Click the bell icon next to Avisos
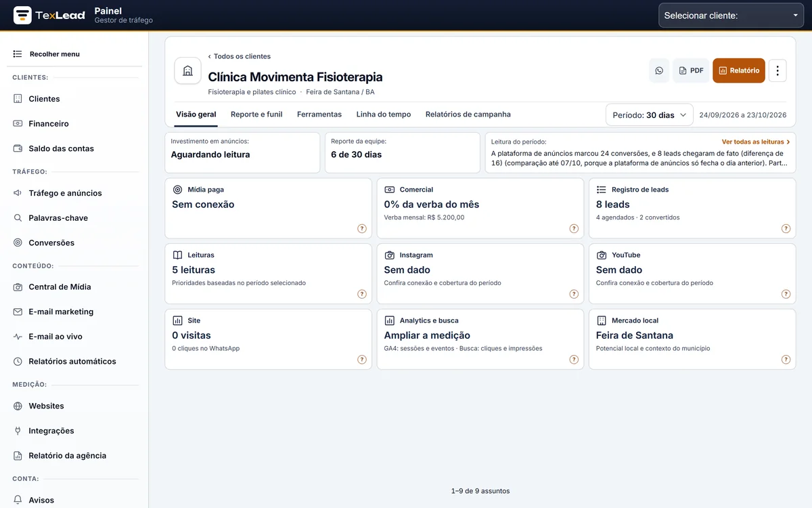812x508 pixels. pyautogui.click(x=18, y=500)
